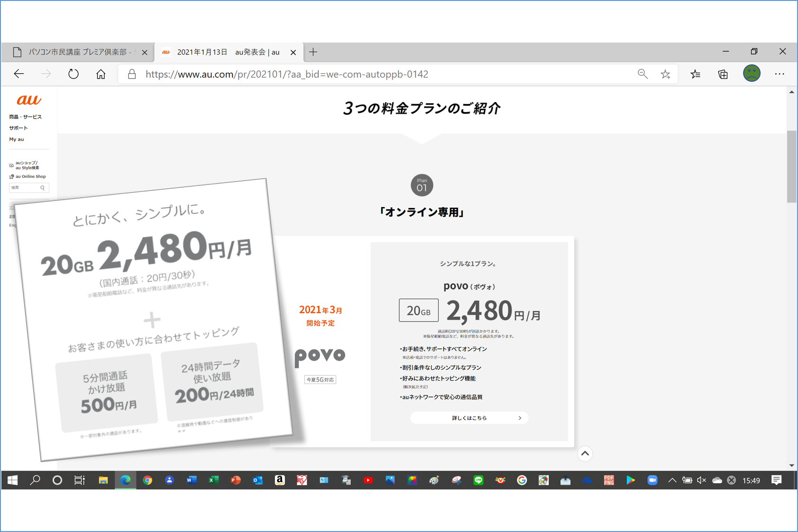The height and width of the screenshot is (532, 798).
Task: Open Amazon app from taskbar
Action: click(x=280, y=480)
